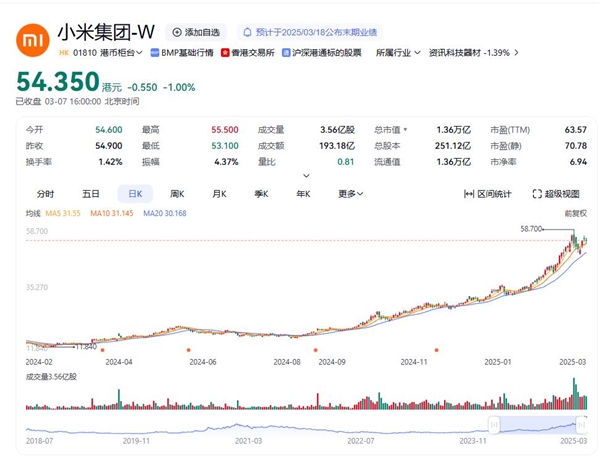600x460 pixels.
Task: Click the 成交量3.56亿股 volume label
Action: [x=51, y=377]
